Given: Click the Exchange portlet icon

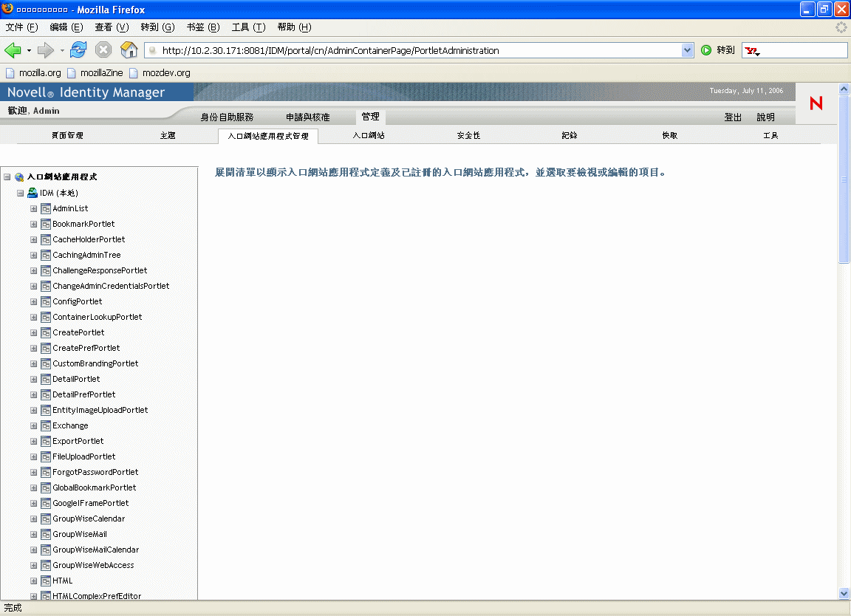Looking at the screenshot, I should point(46,425).
